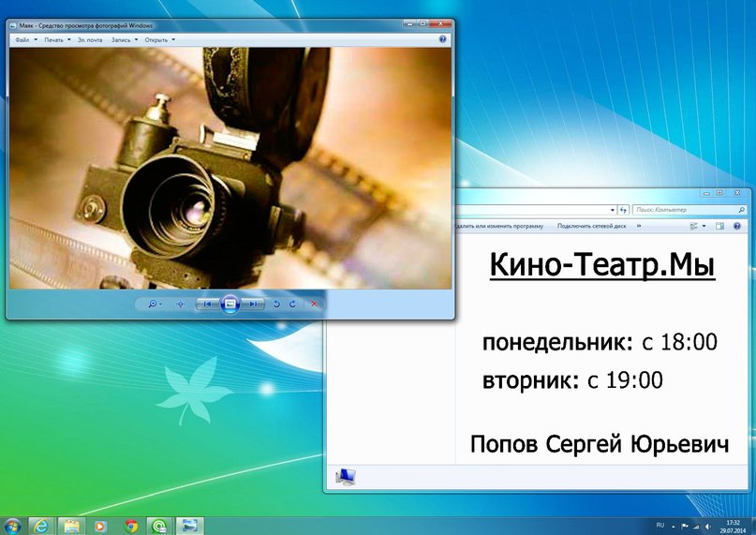Screen dimensions: 756x535
Task: Click the RU language indicator in tray
Action: click(660, 526)
